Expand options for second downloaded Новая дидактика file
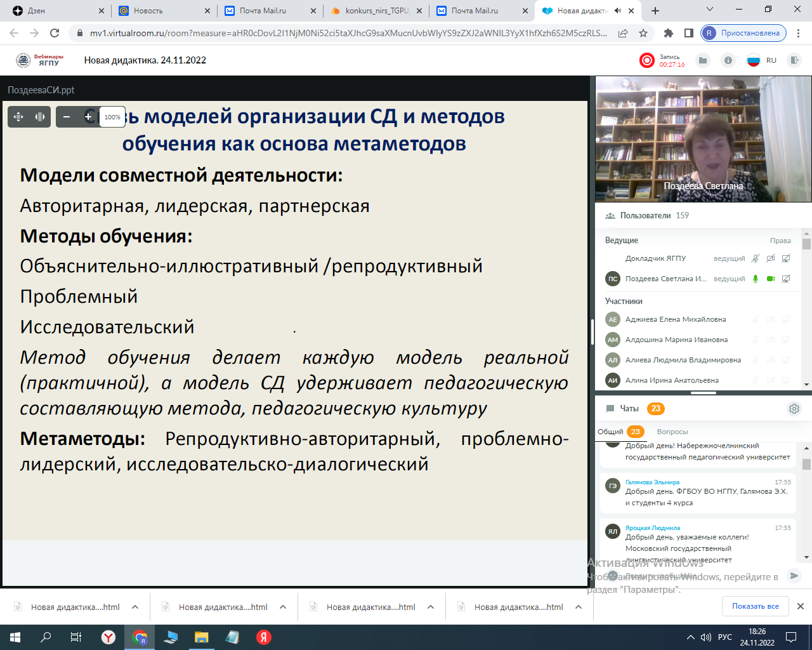 point(283,607)
